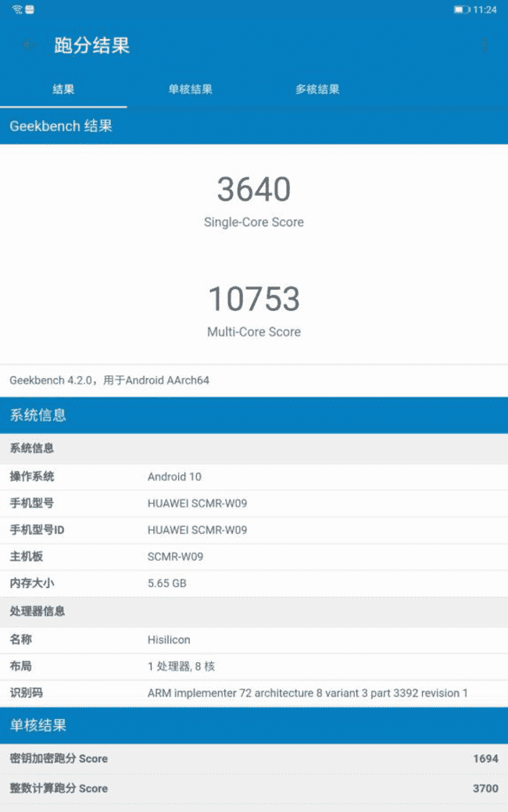Tap the 主板 SCMR-W09 row

[x=254, y=557]
